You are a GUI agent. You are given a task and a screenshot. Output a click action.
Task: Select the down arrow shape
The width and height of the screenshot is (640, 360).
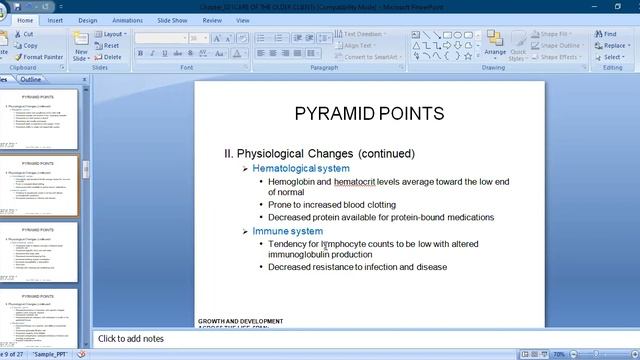click(458, 45)
